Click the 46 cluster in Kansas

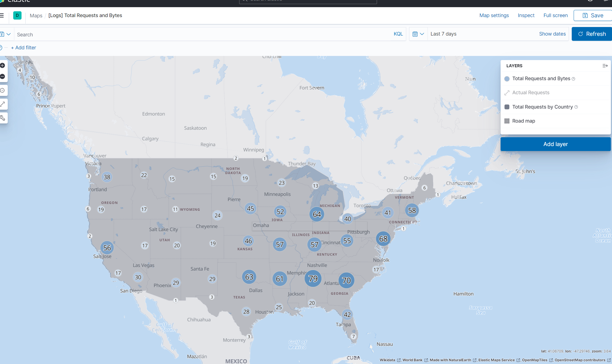[x=248, y=241]
